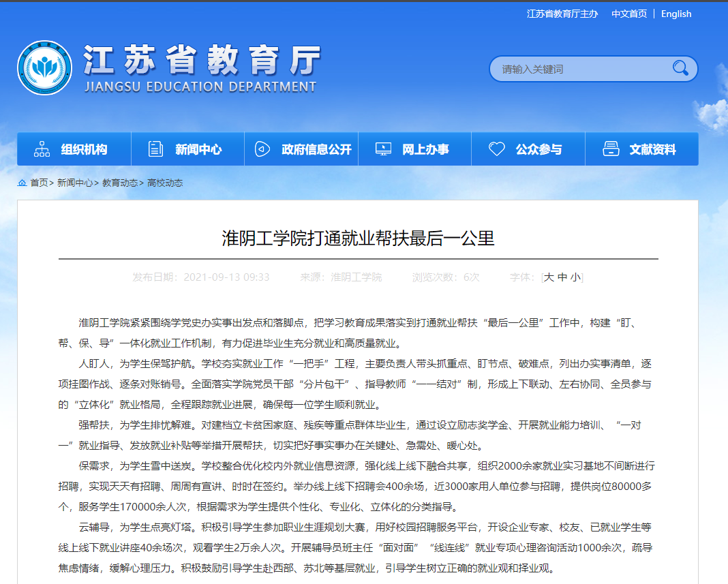This screenshot has width=728, height=584.
Task: Set font size to 小 (small)
Action: 575,277
